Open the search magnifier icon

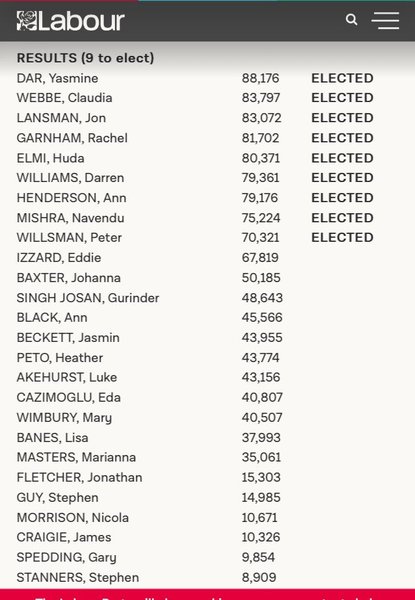pyautogui.click(x=351, y=20)
